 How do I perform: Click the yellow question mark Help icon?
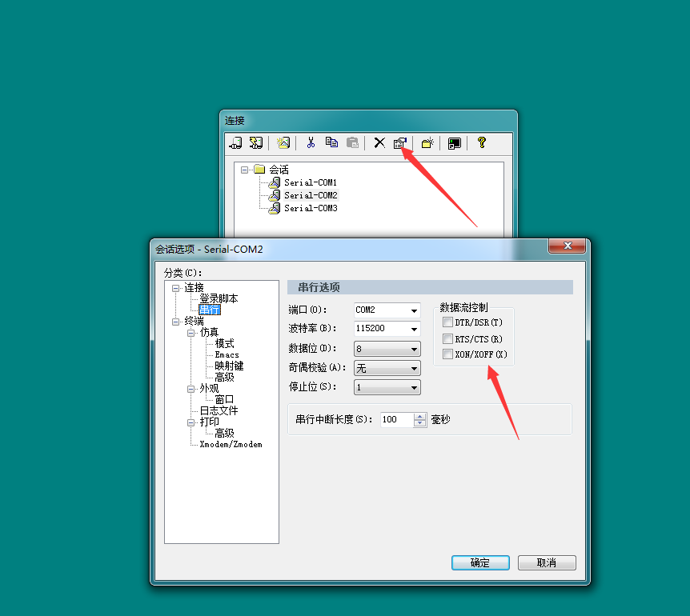(x=481, y=143)
